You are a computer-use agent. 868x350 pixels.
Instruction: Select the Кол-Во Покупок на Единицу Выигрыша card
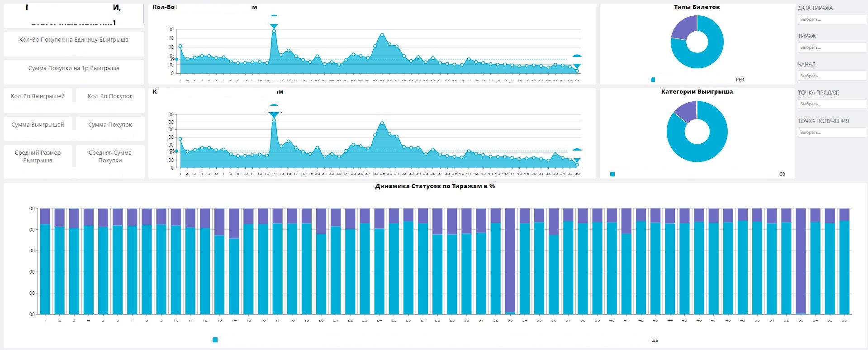(x=74, y=43)
